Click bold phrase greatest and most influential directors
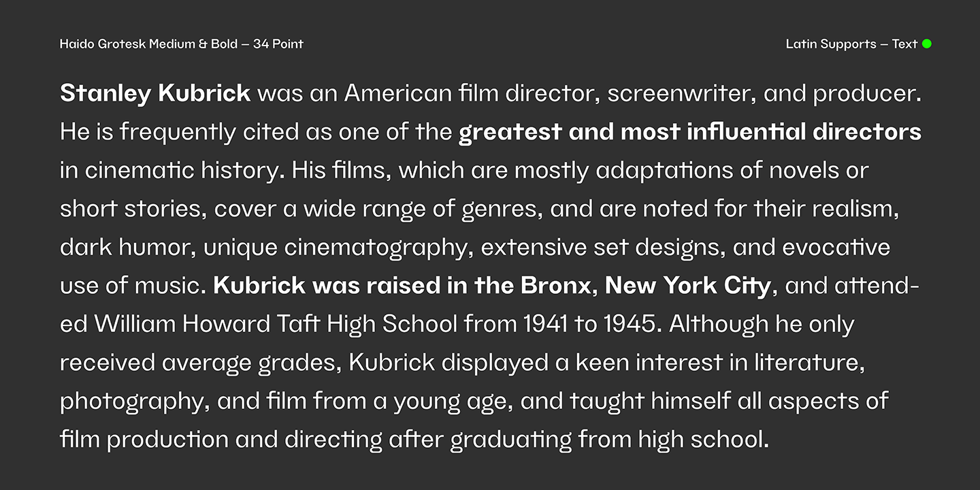This screenshot has height=490, width=980. [x=689, y=131]
